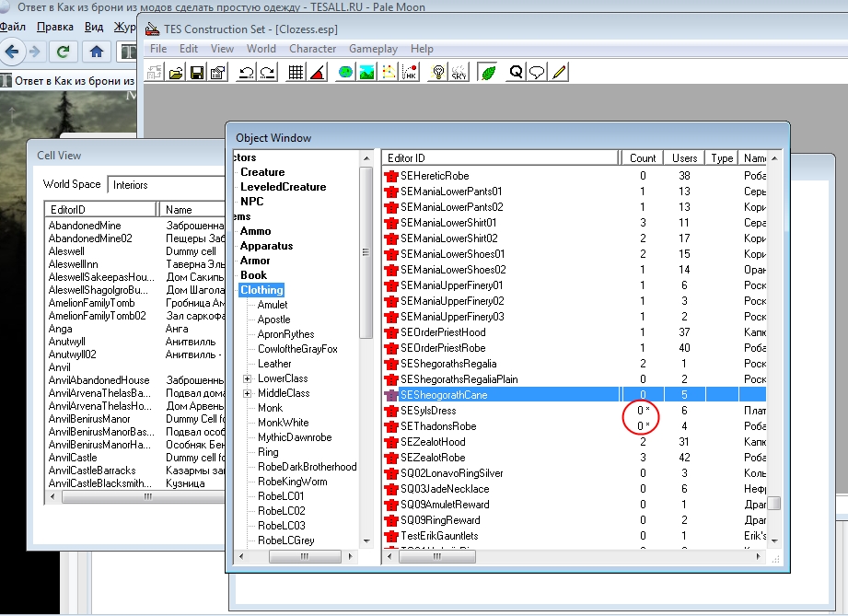This screenshot has height=616, width=848.
Task: Open the Quests Q icon
Action: (516, 73)
